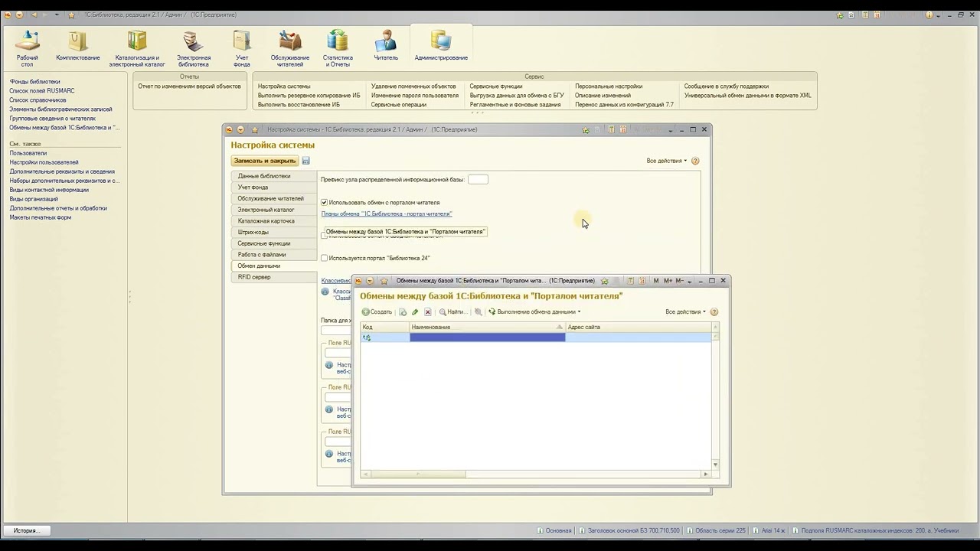Open Все действия menu in Обмены window
The width and height of the screenshot is (980, 551).
(x=685, y=312)
